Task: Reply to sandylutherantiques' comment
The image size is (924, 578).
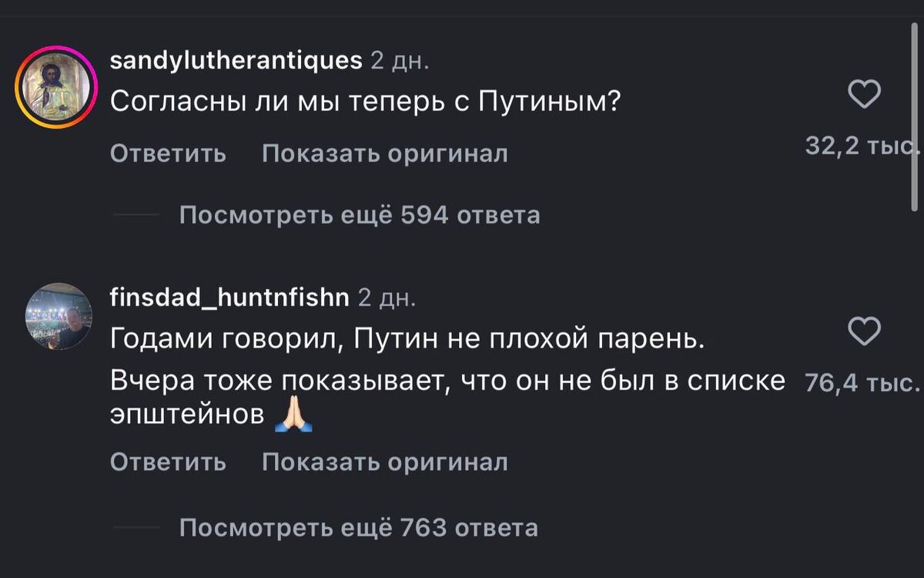Action: [x=168, y=153]
